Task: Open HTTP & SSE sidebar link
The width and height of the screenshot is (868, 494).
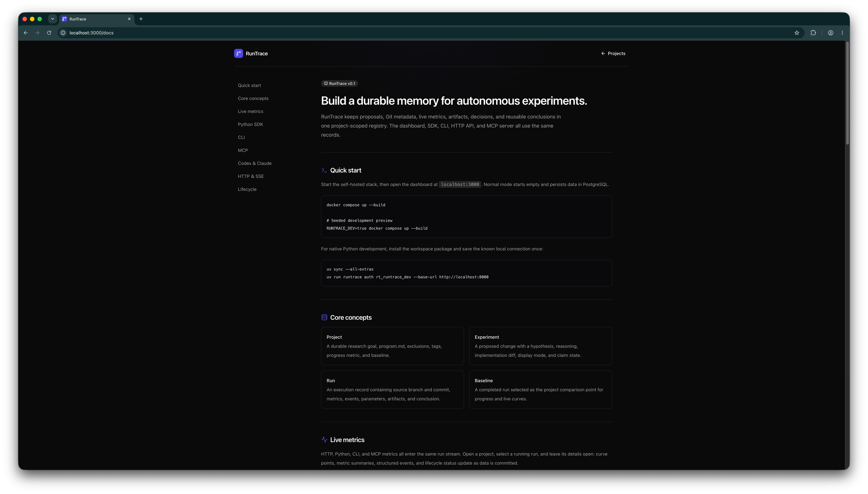Action: [x=250, y=176]
